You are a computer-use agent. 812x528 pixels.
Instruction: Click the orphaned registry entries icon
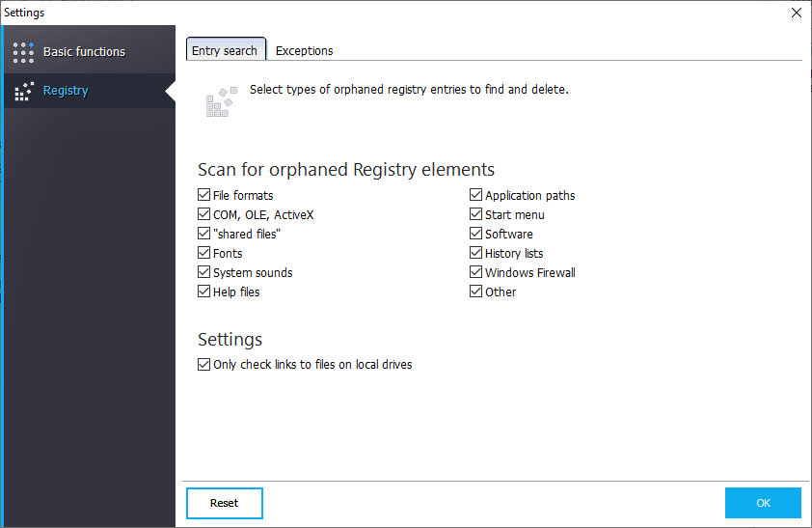pyautogui.click(x=221, y=101)
